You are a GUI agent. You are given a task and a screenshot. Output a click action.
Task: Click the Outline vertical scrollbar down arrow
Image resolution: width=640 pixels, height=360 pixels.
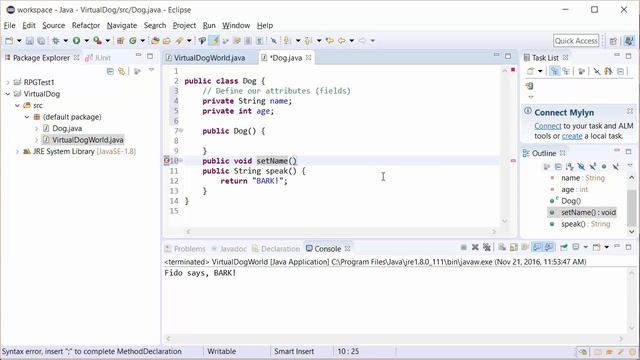tap(631, 231)
